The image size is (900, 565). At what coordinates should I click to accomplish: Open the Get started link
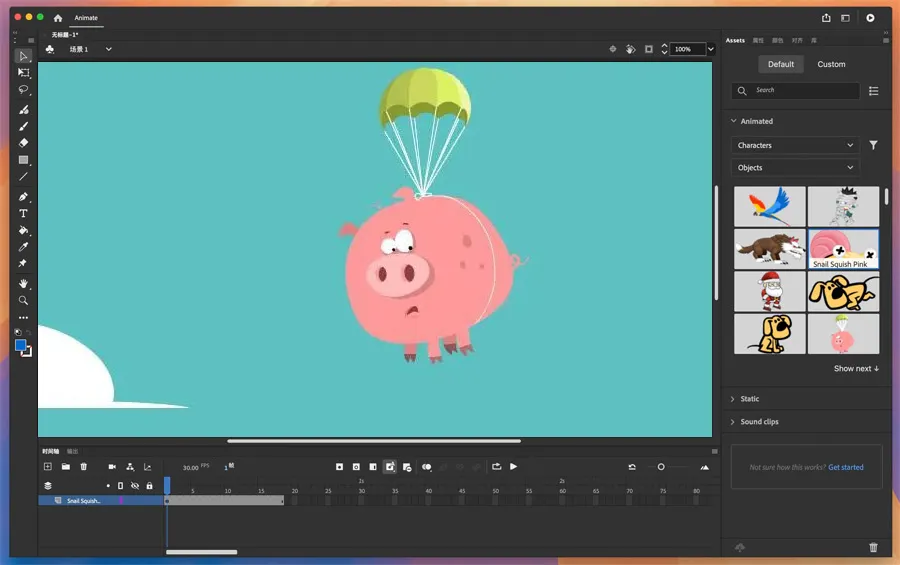pos(846,467)
